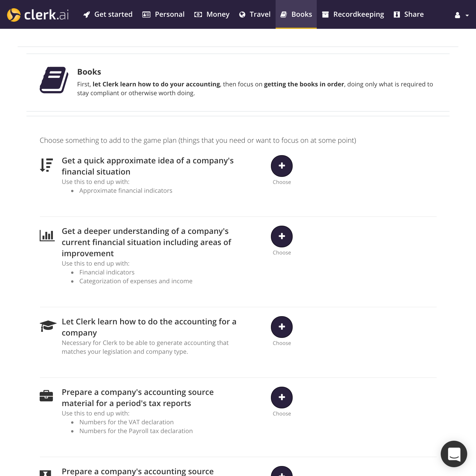
Task: Expand the user account dropdown
Action: pos(462,15)
